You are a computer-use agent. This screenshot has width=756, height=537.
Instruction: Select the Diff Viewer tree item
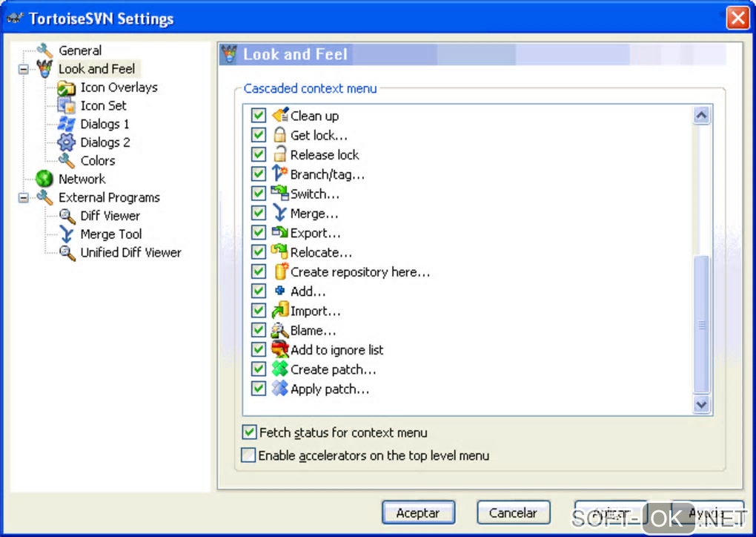(x=110, y=216)
